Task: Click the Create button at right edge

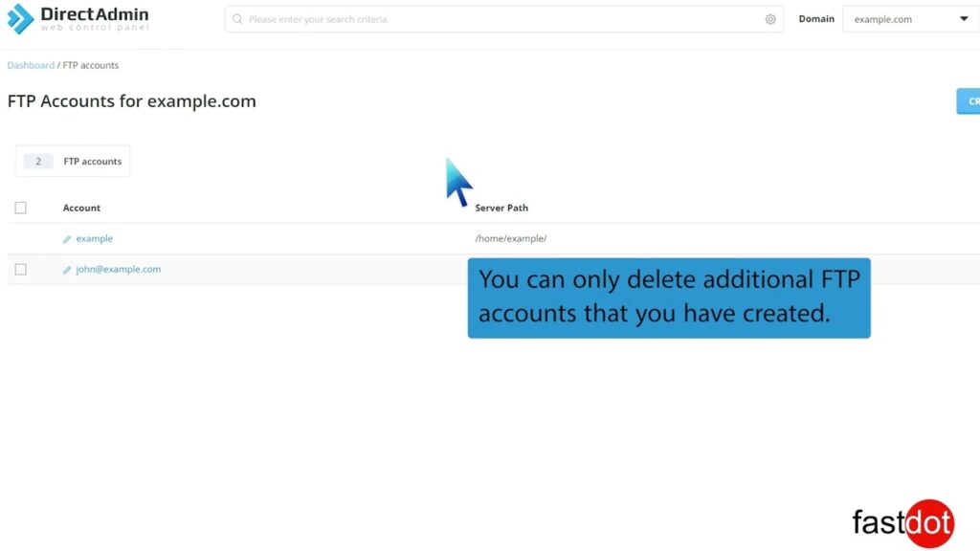Action: 969,101
